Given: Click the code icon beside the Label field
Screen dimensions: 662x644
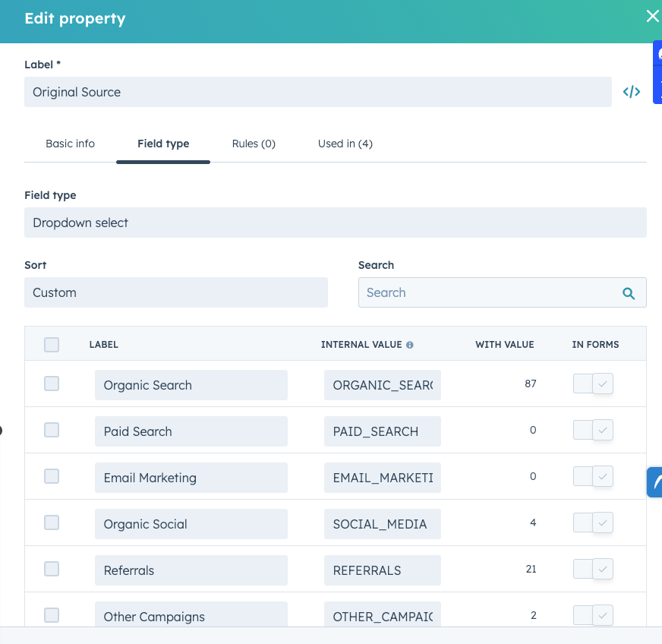Looking at the screenshot, I should 631,91.
